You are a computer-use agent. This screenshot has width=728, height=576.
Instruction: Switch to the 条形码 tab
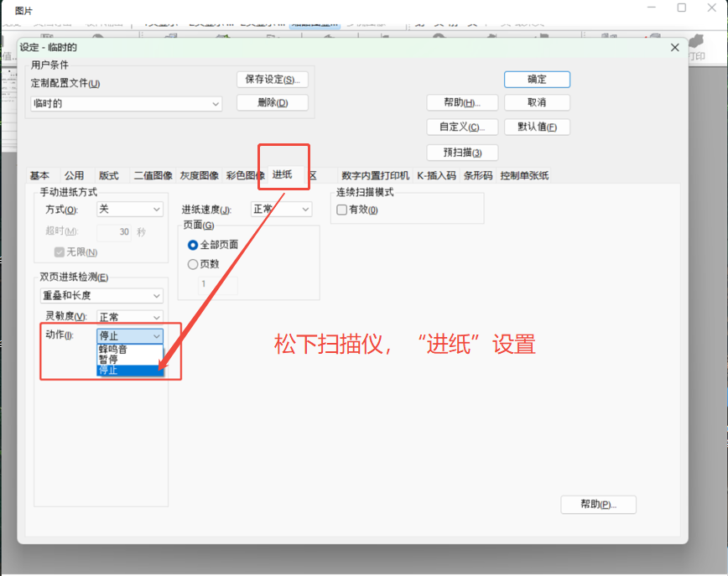click(x=478, y=175)
